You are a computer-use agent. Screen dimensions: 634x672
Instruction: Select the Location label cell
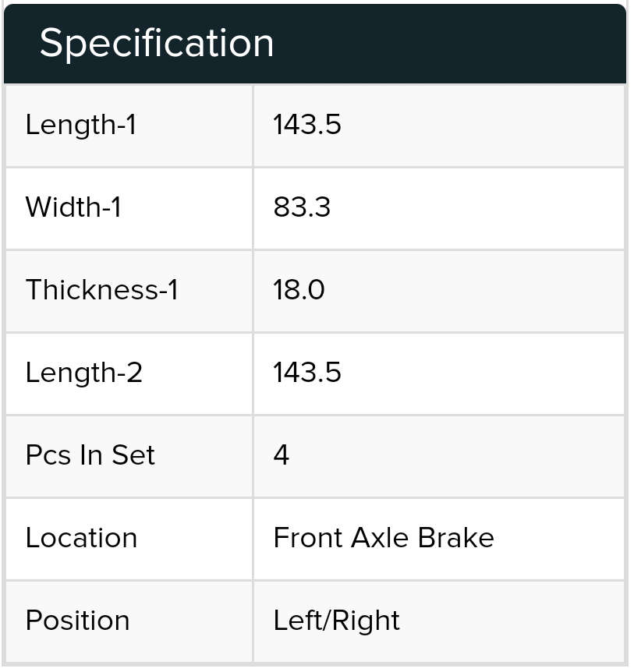pyautogui.click(x=129, y=539)
